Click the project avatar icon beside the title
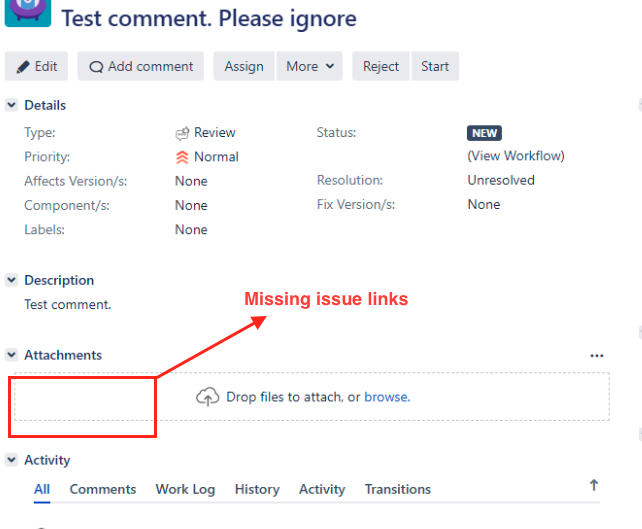The width and height of the screenshot is (642, 529). (x=28, y=12)
